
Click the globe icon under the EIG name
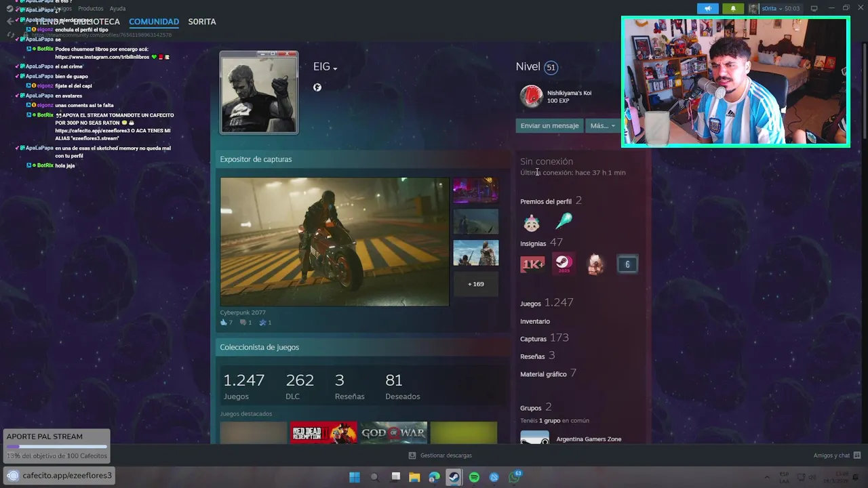click(x=317, y=87)
